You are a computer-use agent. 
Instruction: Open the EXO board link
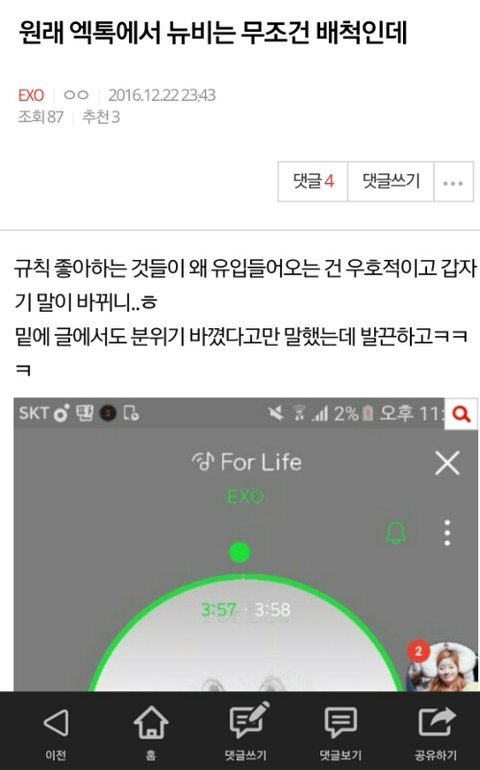coord(31,95)
